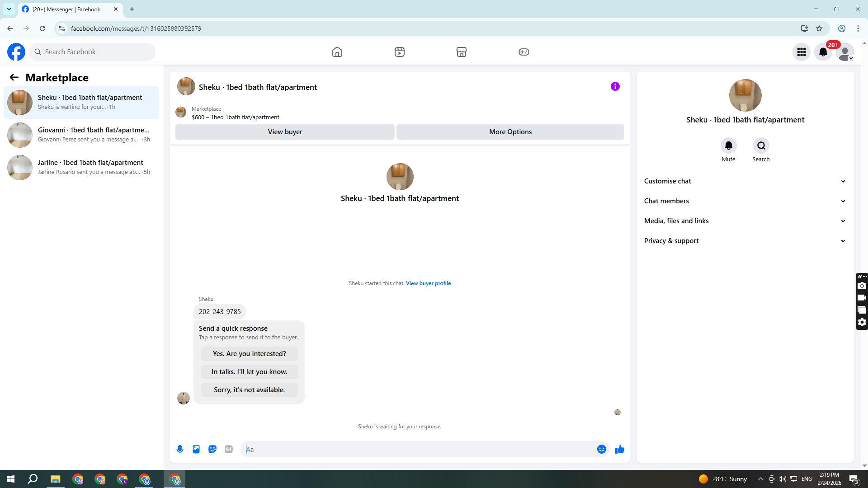
Task: Mute this chat with the bell
Action: (728, 145)
